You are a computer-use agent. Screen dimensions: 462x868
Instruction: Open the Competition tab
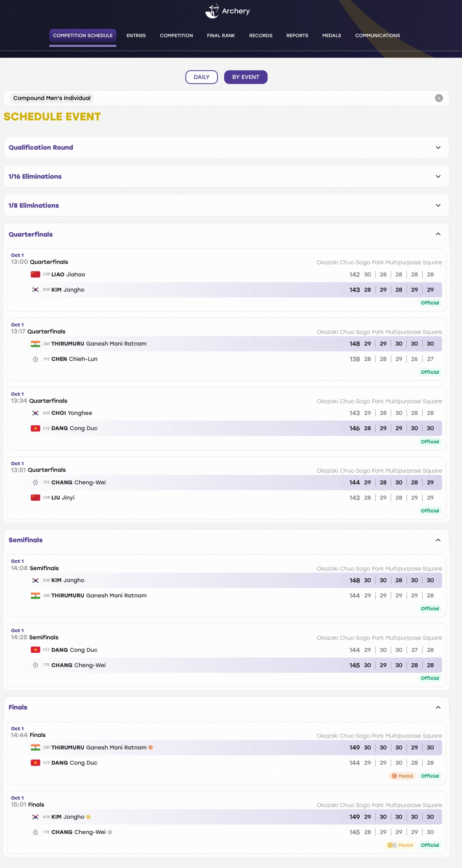[177, 36]
